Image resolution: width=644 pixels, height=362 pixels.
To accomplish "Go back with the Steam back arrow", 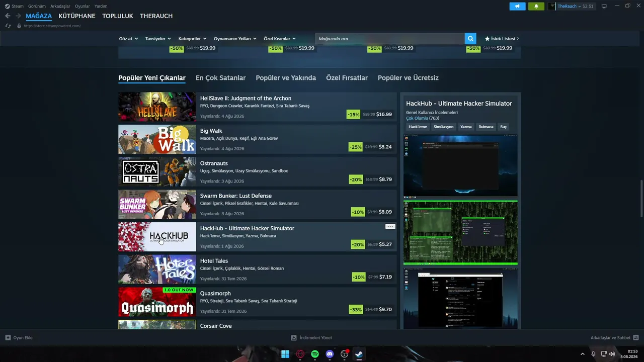I will point(8,16).
